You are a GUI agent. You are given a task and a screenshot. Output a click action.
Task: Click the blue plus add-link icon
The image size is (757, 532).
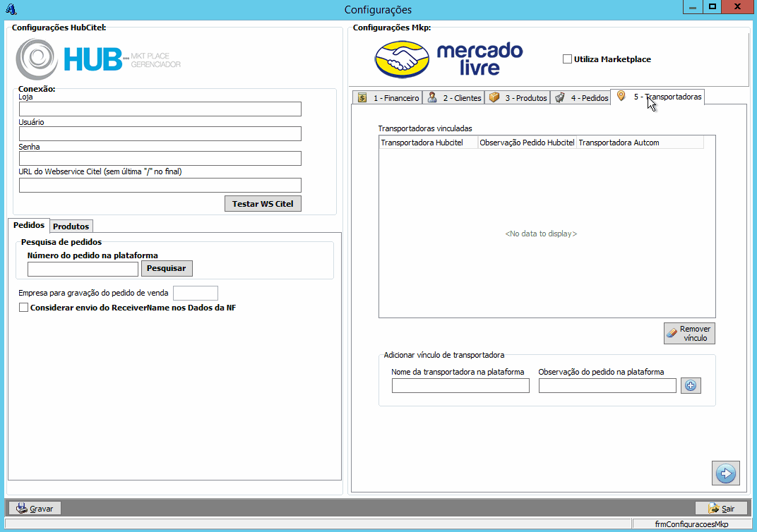pyautogui.click(x=691, y=385)
